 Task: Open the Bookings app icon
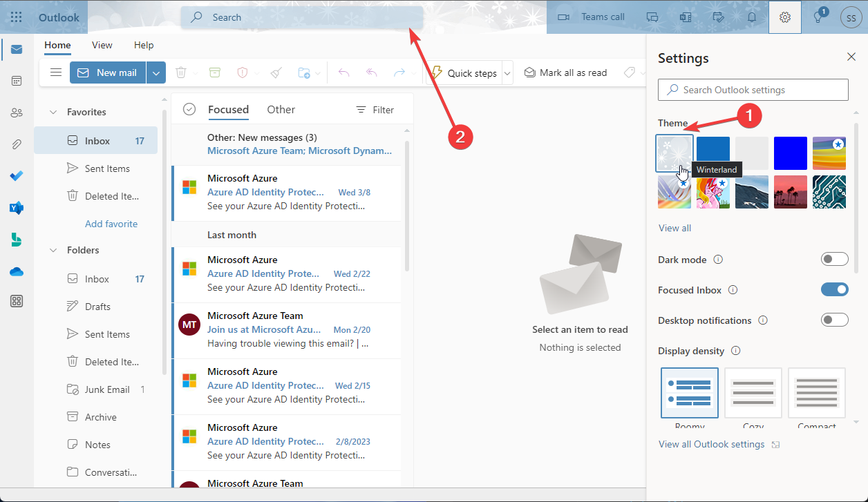pos(17,240)
